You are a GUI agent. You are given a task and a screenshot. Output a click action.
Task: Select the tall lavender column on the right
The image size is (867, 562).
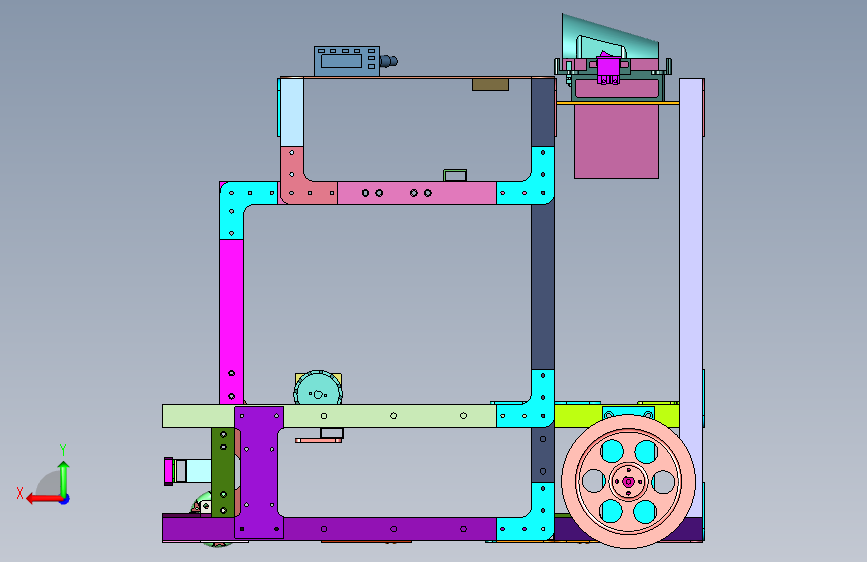(691, 299)
